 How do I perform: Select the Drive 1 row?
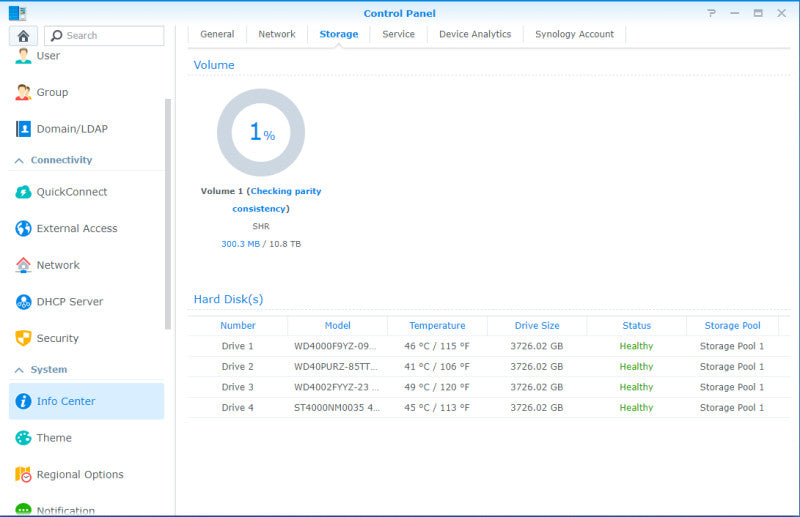click(x=489, y=346)
